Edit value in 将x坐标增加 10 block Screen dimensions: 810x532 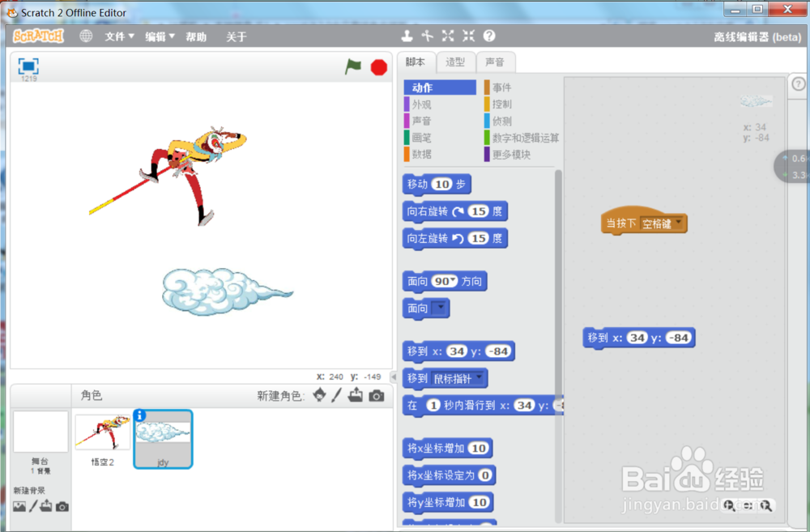click(x=479, y=449)
